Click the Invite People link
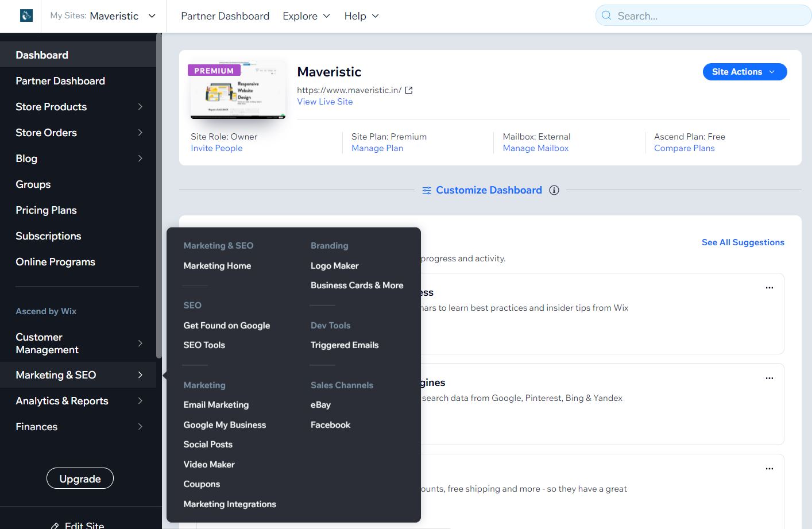 point(216,148)
